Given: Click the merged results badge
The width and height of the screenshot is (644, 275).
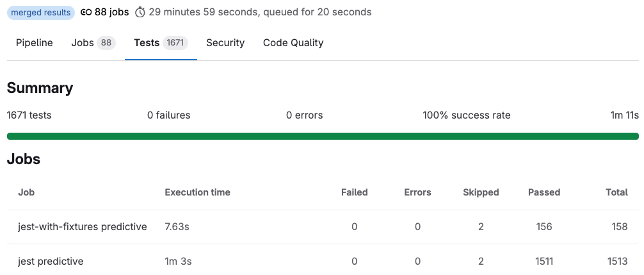Looking at the screenshot, I should coord(41,12).
